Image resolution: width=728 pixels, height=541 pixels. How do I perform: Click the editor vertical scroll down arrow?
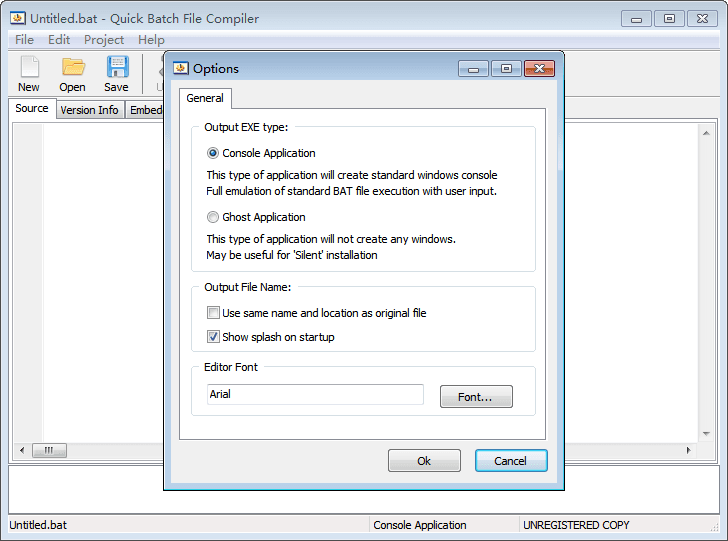pos(706,434)
